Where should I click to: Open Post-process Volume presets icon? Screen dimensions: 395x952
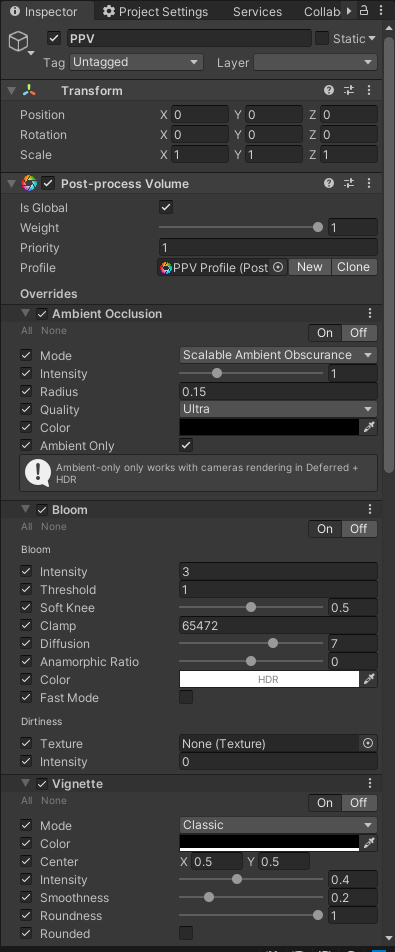349,183
